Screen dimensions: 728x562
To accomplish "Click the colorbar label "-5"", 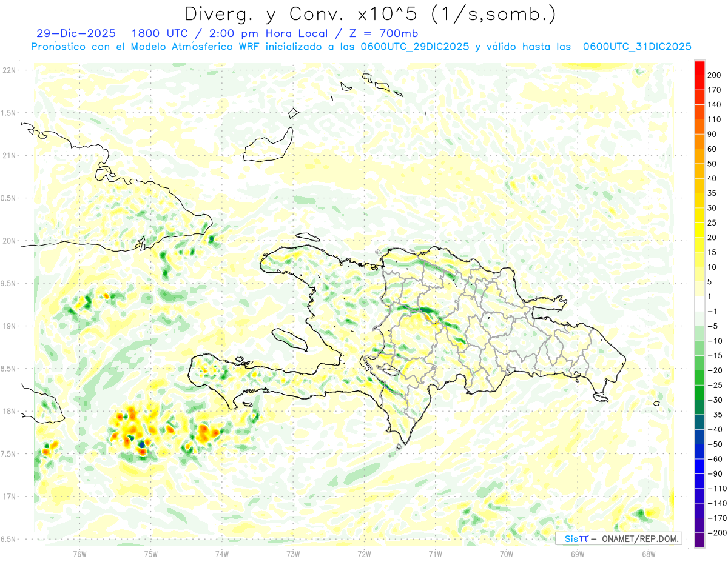I will click(714, 326).
